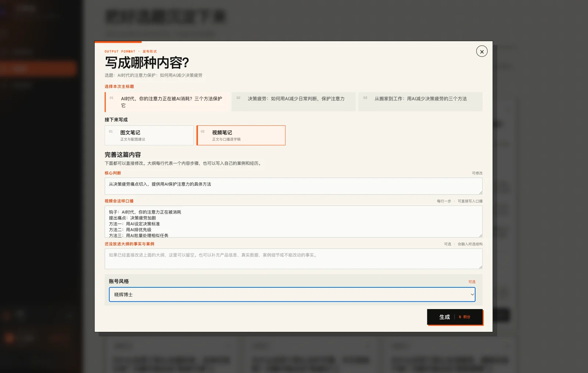588x373 pixels.
Task: Click the instruction line starting 下面都可以直接修改
Action: (x=184, y=163)
